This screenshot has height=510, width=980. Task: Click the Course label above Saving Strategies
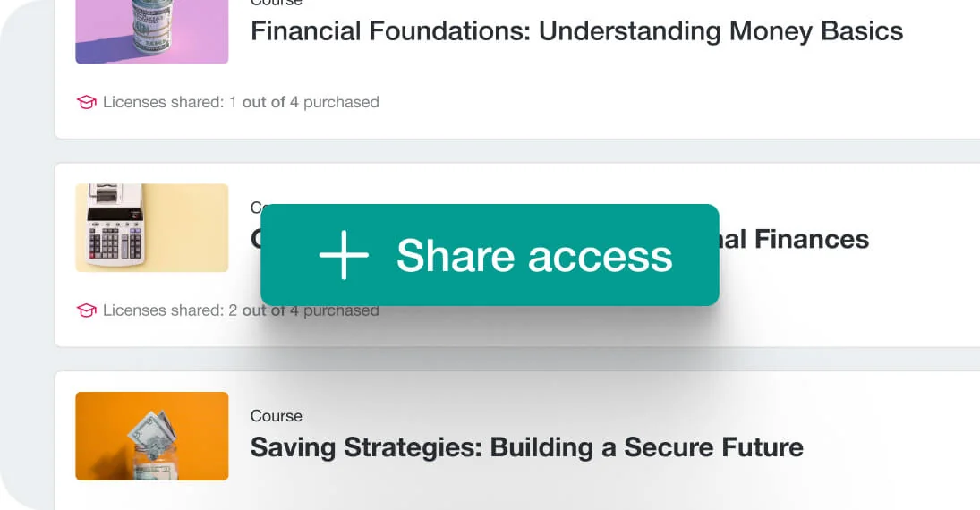point(276,416)
